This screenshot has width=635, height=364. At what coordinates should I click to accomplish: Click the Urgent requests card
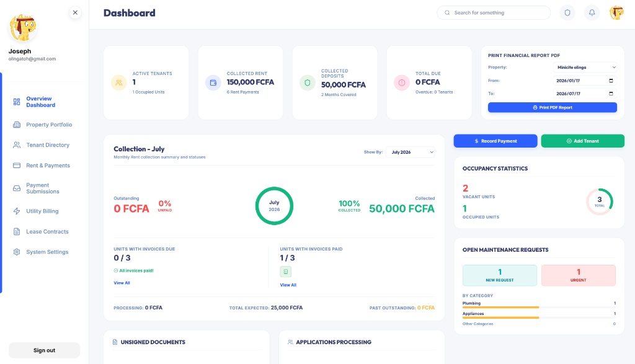click(x=579, y=275)
